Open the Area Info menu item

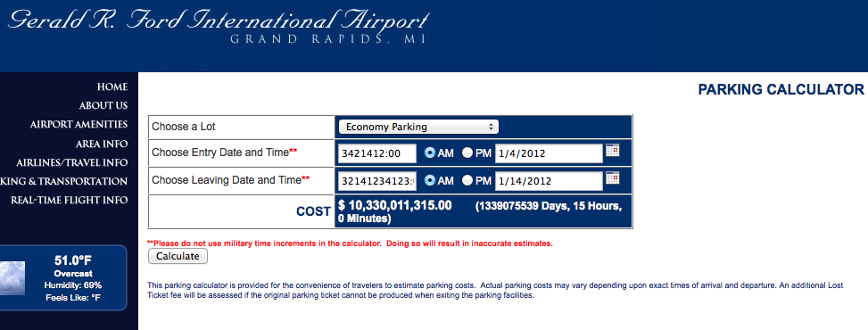point(102,144)
